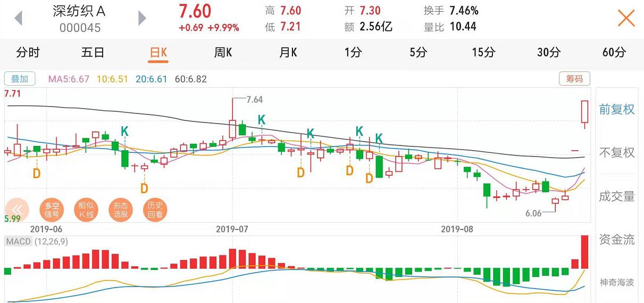Show the 成交量 volume indicator
The height and width of the screenshot is (303, 644).
(x=617, y=196)
